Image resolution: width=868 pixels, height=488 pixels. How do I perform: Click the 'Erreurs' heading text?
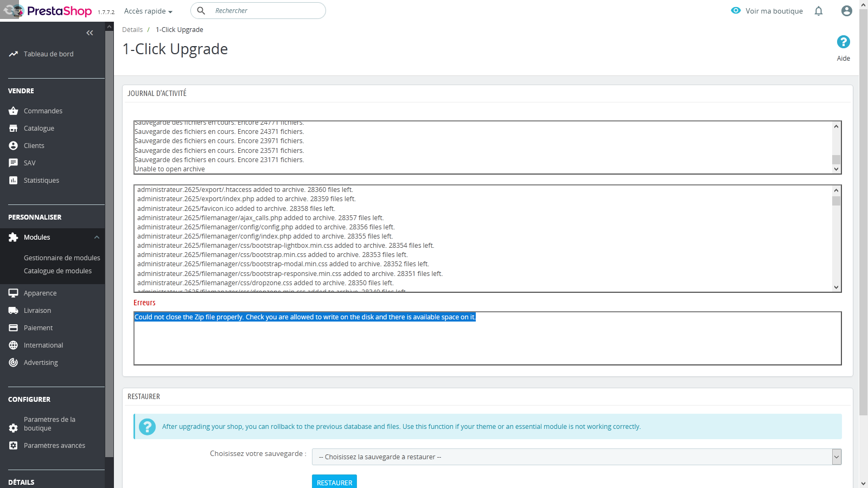144,303
